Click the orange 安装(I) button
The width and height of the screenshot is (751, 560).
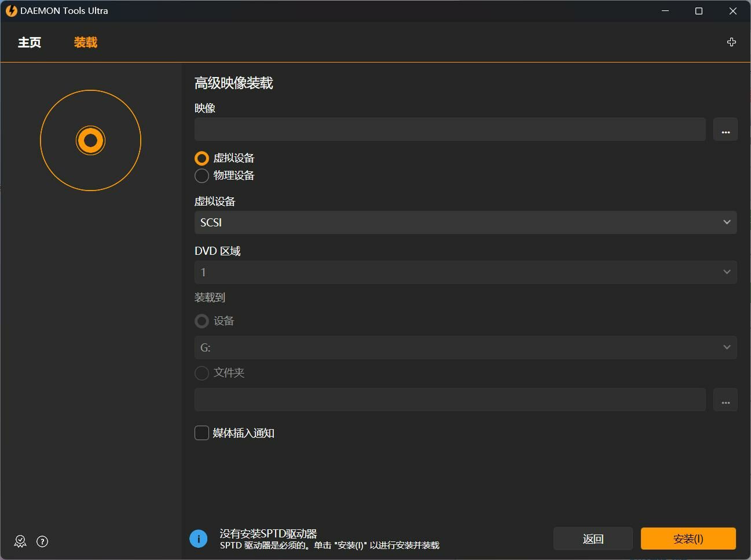pyautogui.click(x=688, y=539)
